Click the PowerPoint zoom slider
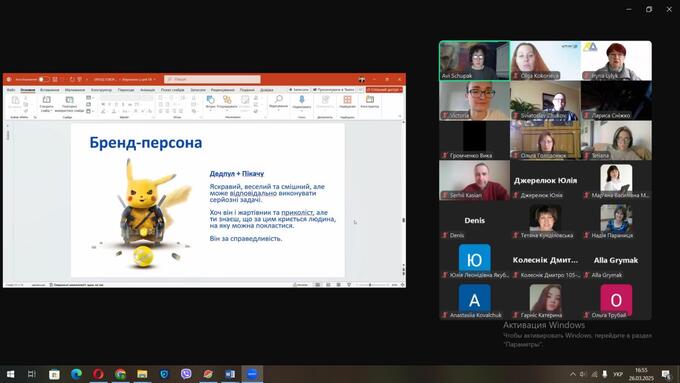 [x=372, y=285]
